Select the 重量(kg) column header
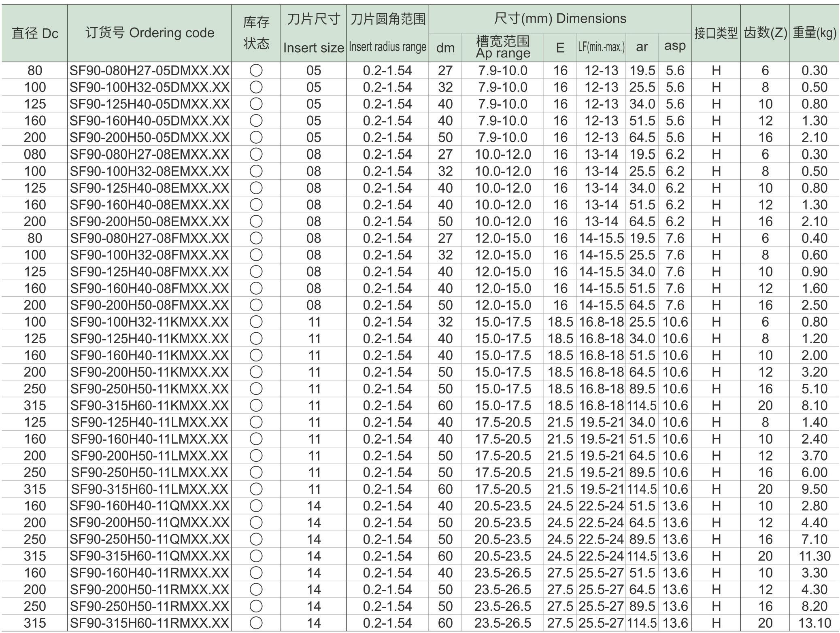 (x=814, y=33)
